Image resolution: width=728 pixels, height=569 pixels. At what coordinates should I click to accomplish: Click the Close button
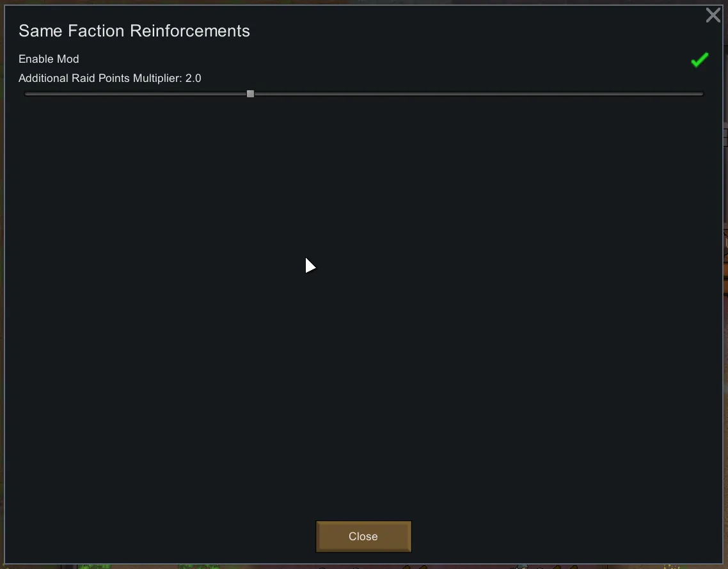[363, 536]
